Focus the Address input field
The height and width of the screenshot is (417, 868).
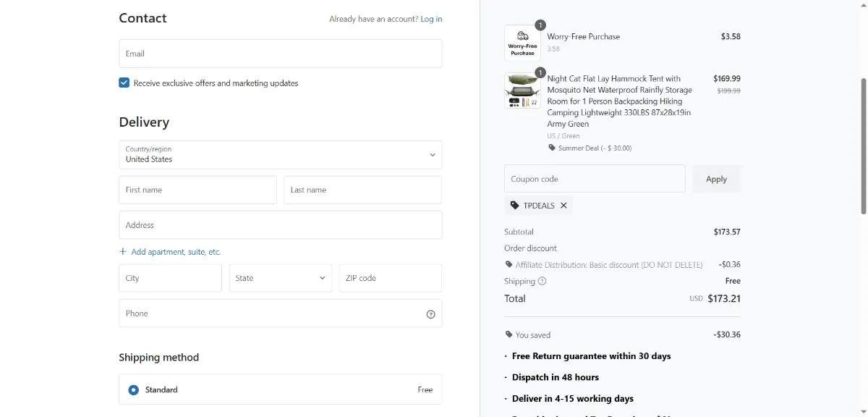coord(281,225)
